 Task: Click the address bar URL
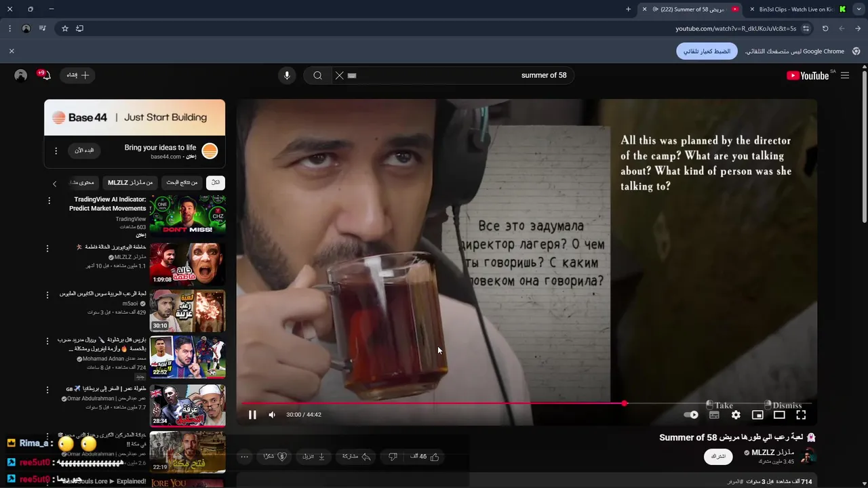(736, 28)
